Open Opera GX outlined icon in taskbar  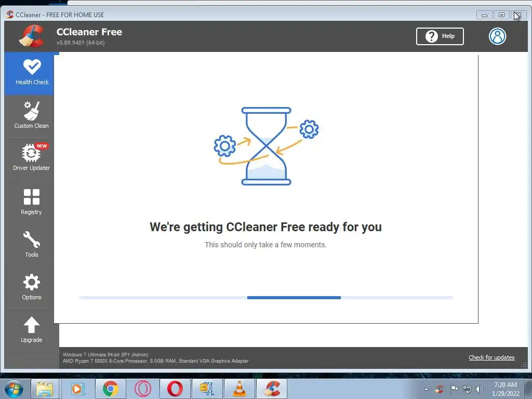point(142,389)
